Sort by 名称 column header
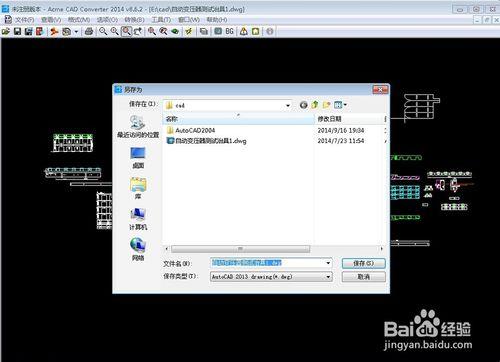The height and width of the screenshot is (362, 500). click(239, 119)
